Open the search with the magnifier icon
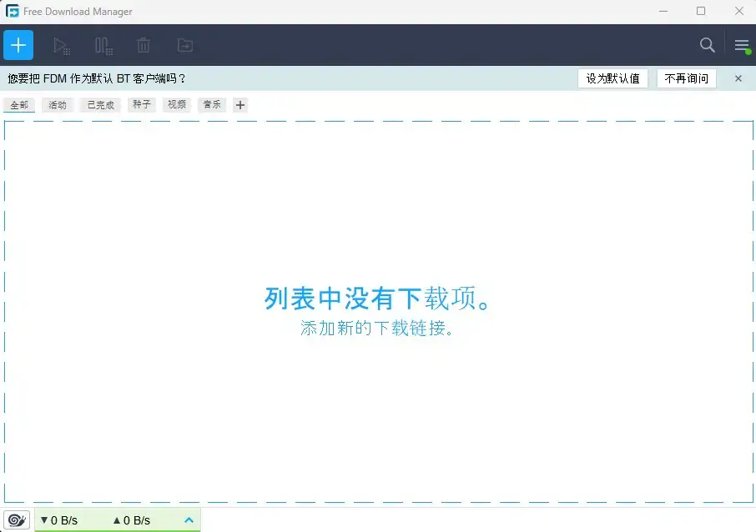The image size is (756, 532). tap(707, 45)
